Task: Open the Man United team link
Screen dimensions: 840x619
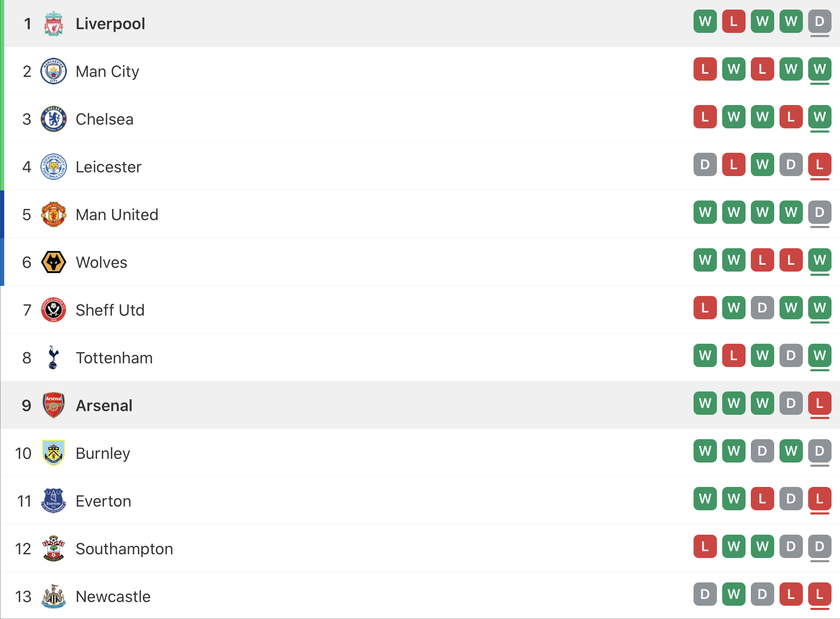Action: click(x=117, y=214)
